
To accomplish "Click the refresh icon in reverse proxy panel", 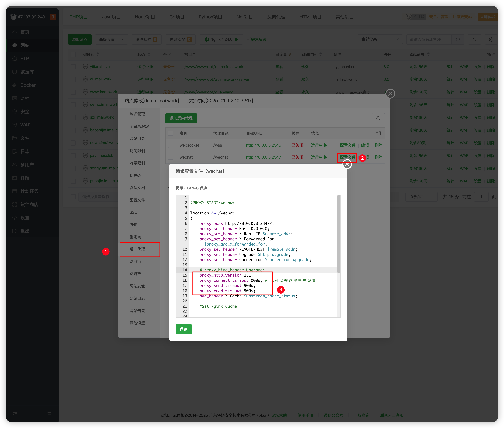I will [x=378, y=118].
